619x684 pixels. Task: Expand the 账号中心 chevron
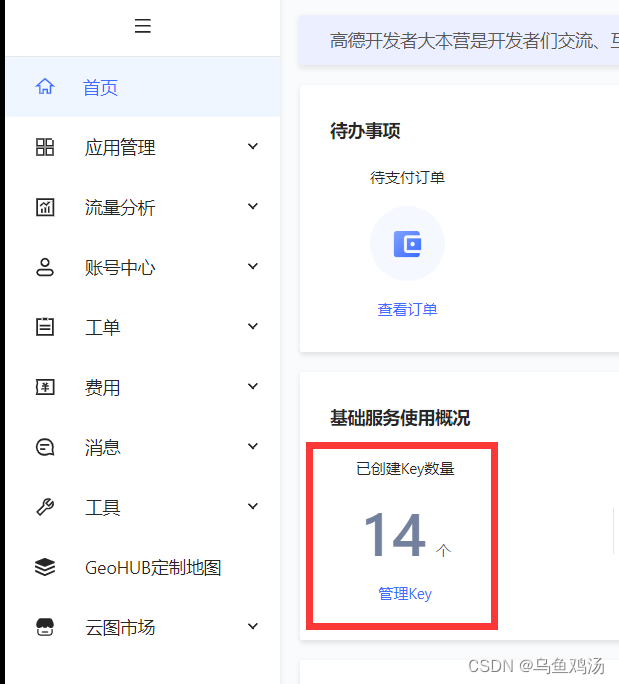[x=253, y=266]
